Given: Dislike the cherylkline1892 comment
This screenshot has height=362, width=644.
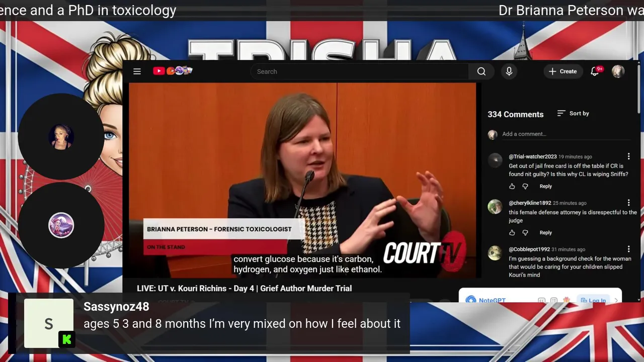Looking at the screenshot, I should pos(525,233).
